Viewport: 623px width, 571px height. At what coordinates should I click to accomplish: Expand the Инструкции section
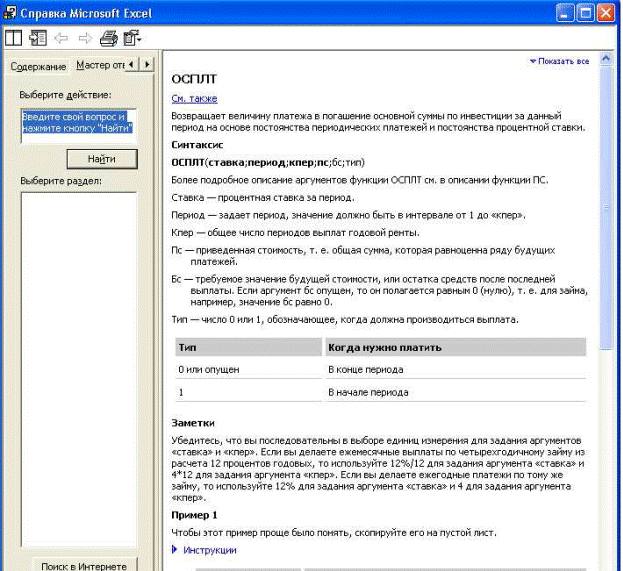click(x=204, y=550)
